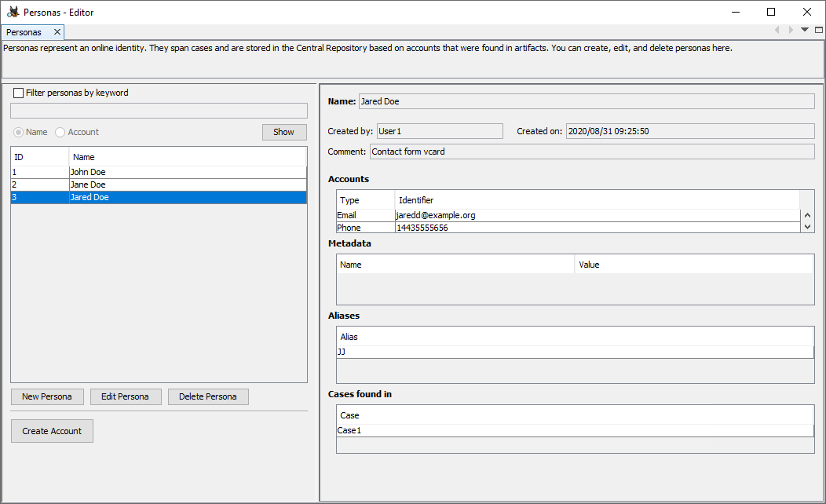Open Create Account dialog
Screen dimensions: 826x504
(52, 431)
